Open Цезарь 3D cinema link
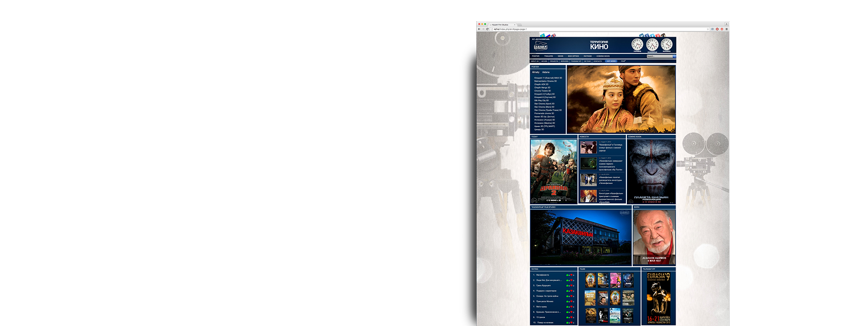 tap(539, 129)
